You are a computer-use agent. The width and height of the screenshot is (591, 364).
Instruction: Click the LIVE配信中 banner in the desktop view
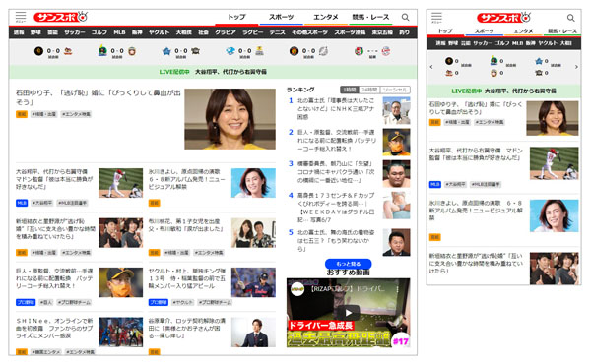click(213, 72)
